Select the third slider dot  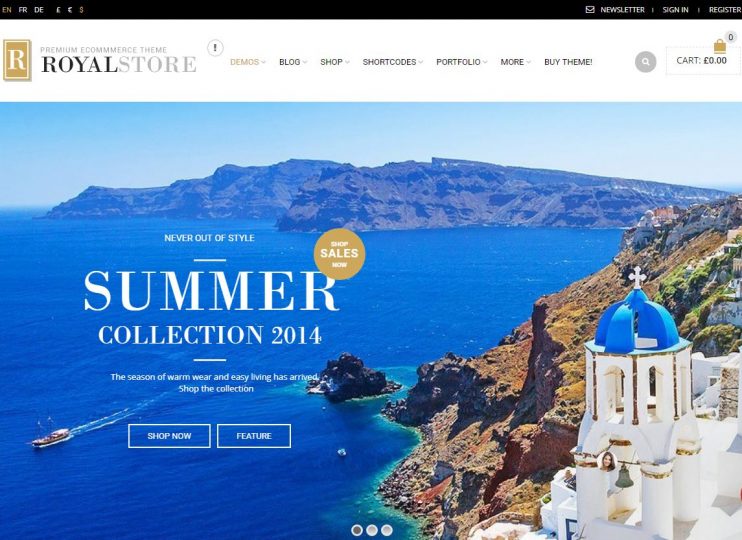click(387, 530)
